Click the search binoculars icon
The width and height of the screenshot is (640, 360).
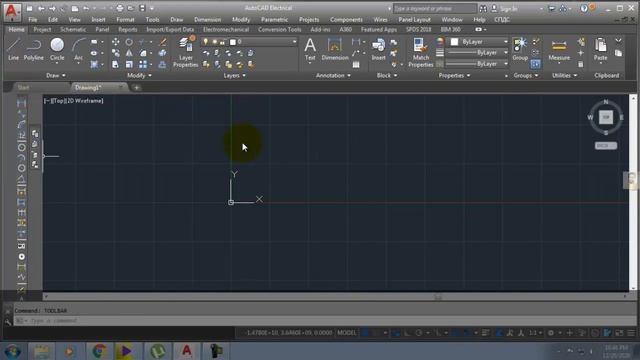(483, 9)
